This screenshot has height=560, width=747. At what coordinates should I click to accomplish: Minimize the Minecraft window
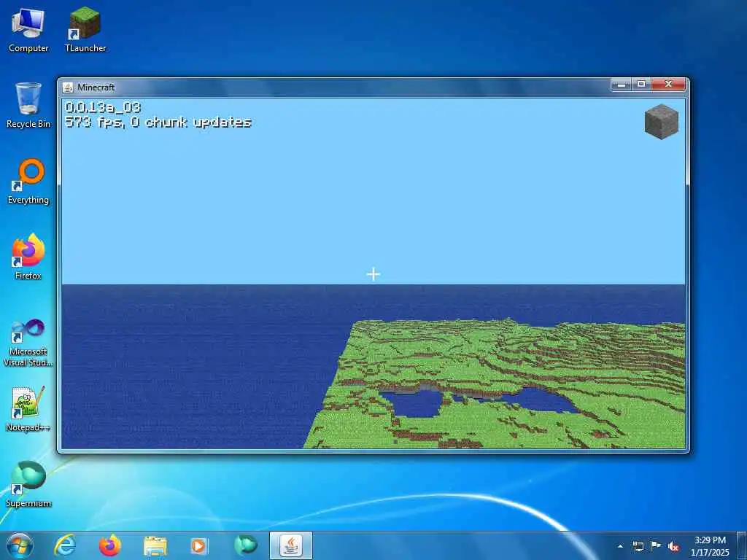622,85
